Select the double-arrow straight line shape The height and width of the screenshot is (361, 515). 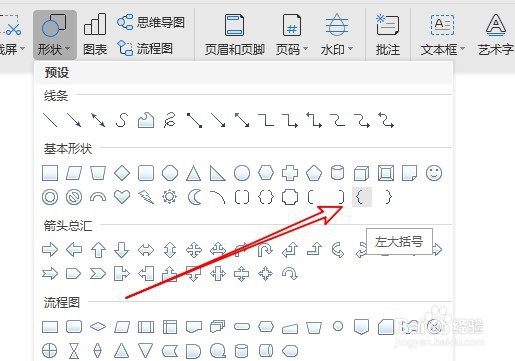[98, 120]
